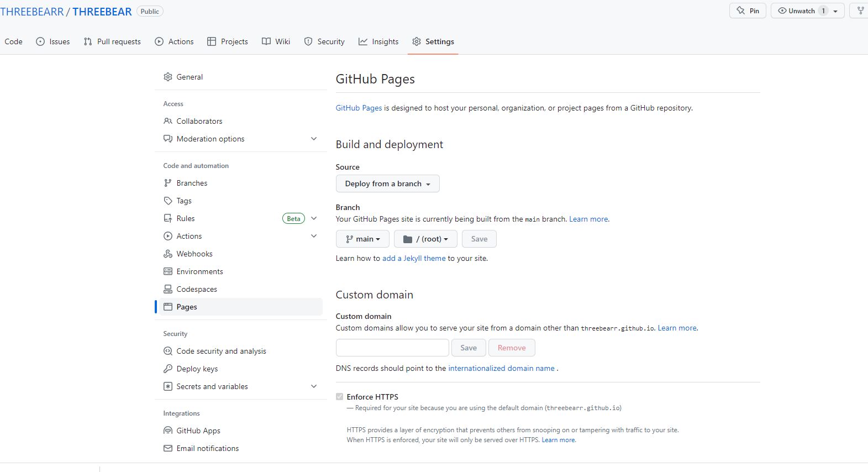Viewport: 868px width, 472px height.
Task: Open the Actions tab in repo nav
Action: [174, 41]
